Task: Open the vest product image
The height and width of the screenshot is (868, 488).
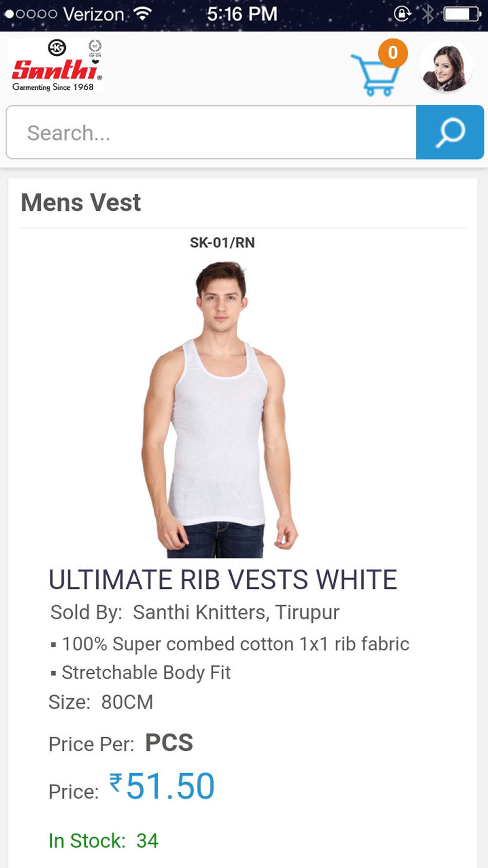Action: click(x=220, y=410)
